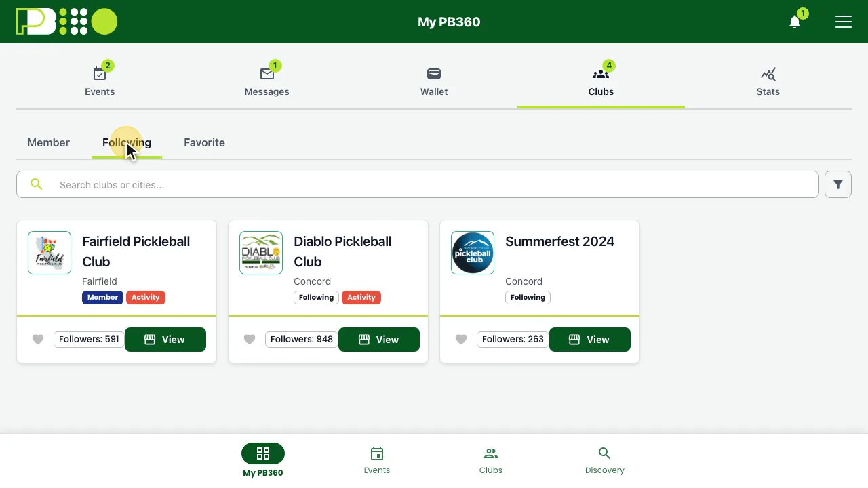Image resolution: width=868 pixels, height=488 pixels.
Task: Favorite Summerfest 2024 with heart
Action: (x=461, y=340)
